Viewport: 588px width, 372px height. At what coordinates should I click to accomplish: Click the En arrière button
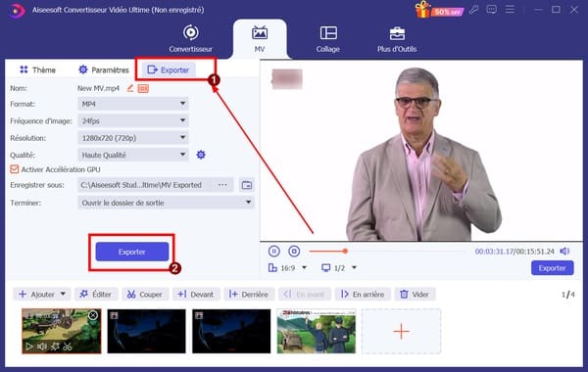[x=363, y=295]
